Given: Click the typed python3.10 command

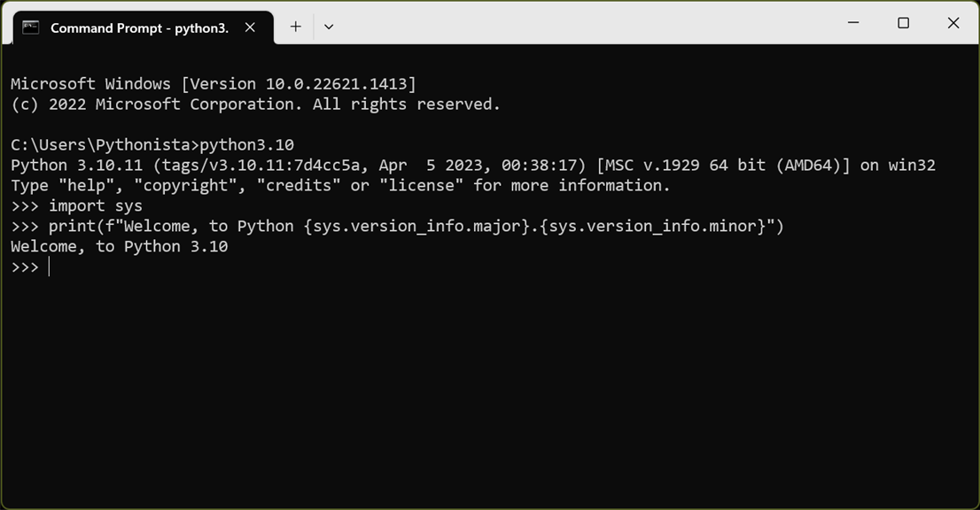Looking at the screenshot, I should coord(247,145).
